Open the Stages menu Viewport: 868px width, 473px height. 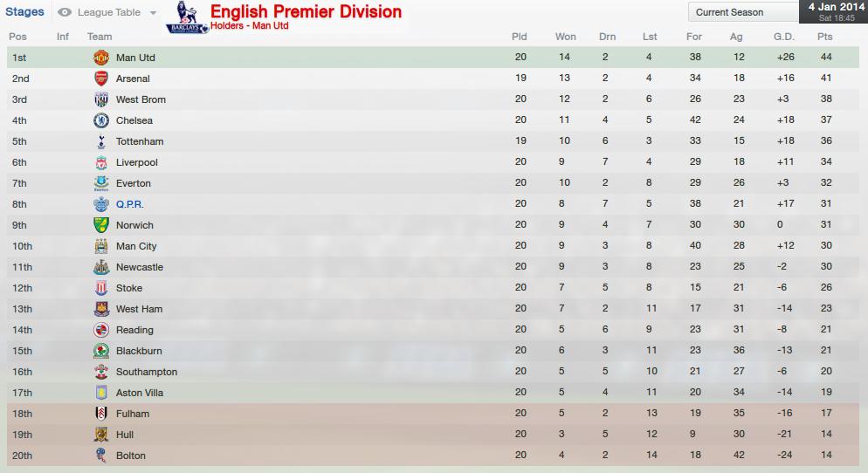pyautogui.click(x=24, y=12)
